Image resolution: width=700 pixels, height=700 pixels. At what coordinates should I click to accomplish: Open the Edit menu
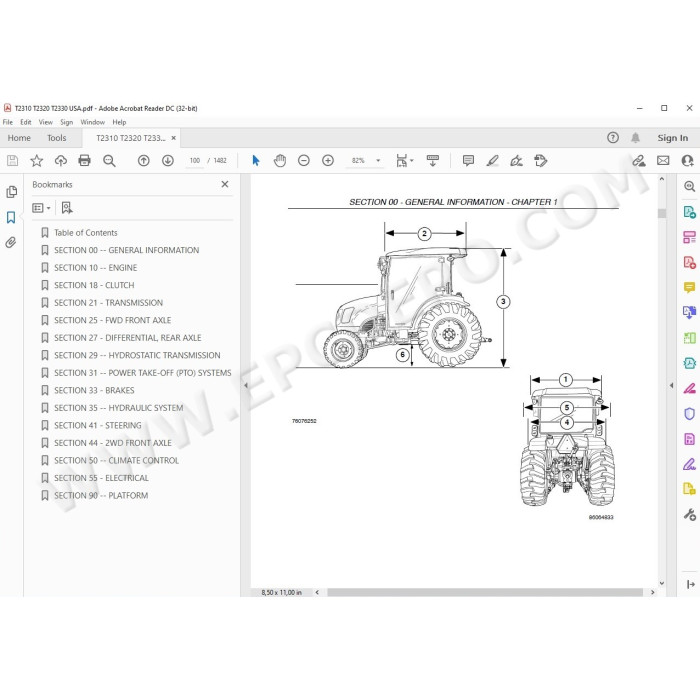(25, 122)
